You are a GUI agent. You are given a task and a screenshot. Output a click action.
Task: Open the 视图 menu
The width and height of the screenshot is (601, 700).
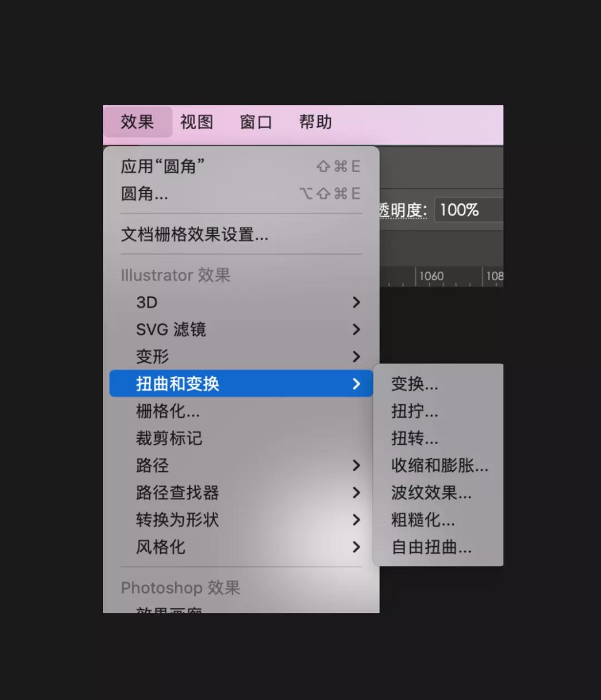(196, 122)
